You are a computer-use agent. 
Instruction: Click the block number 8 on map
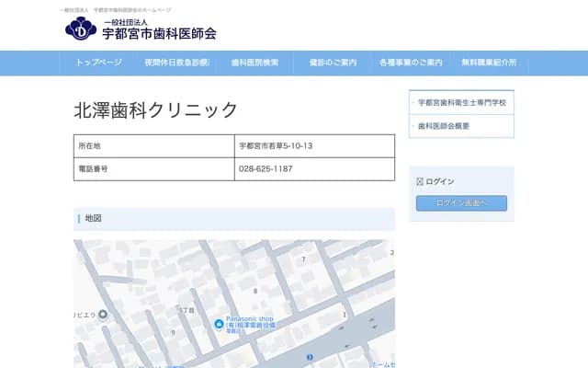point(255,291)
